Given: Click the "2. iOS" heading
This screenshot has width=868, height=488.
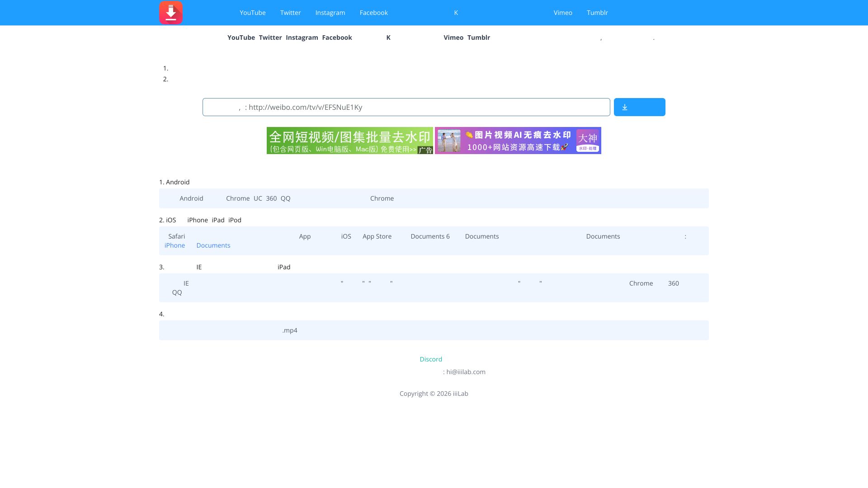Looking at the screenshot, I should click(168, 220).
